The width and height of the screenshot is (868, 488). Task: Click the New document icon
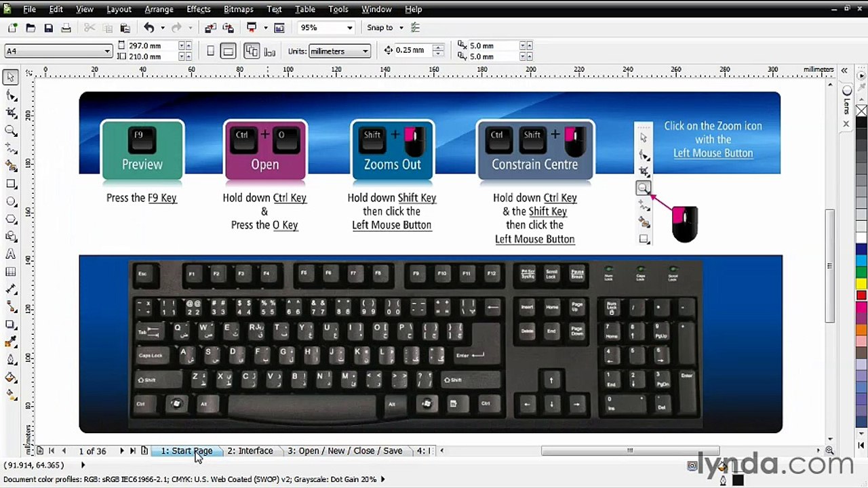[13, 28]
